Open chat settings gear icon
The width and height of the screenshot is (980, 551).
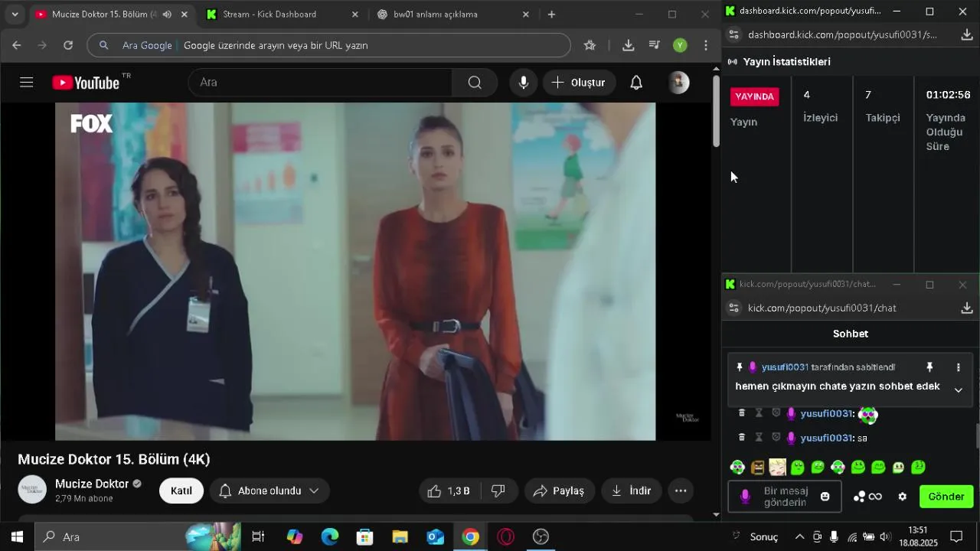pos(903,497)
